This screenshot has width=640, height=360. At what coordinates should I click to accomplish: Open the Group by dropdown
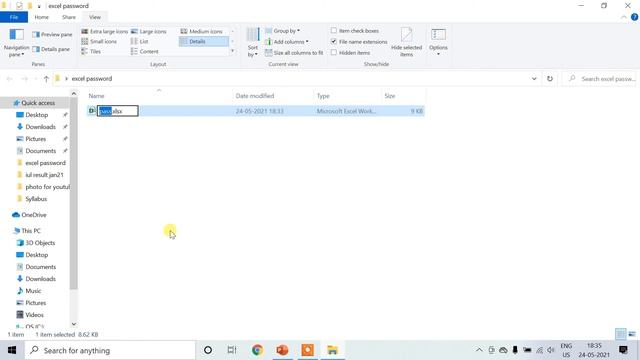point(282,31)
